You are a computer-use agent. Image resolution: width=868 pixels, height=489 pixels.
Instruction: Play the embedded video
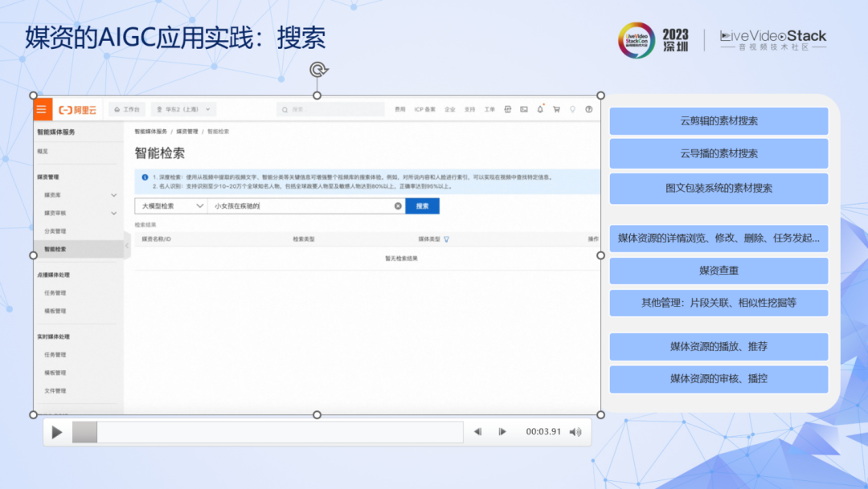point(56,432)
